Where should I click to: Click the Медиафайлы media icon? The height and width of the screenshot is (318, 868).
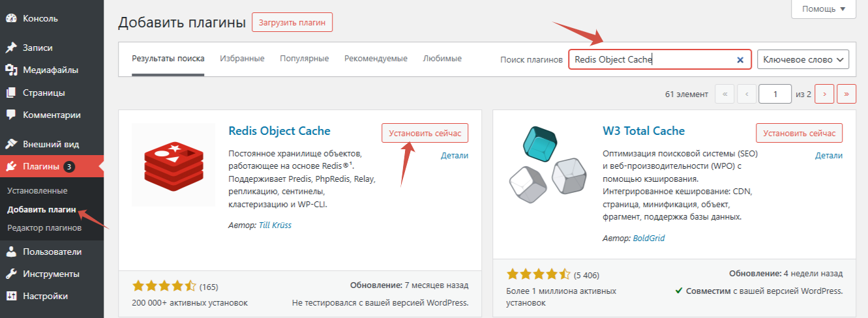pyautogui.click(x=11, y=70)
